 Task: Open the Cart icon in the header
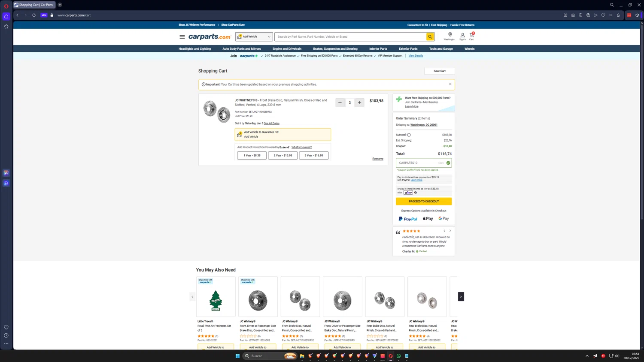471,36
